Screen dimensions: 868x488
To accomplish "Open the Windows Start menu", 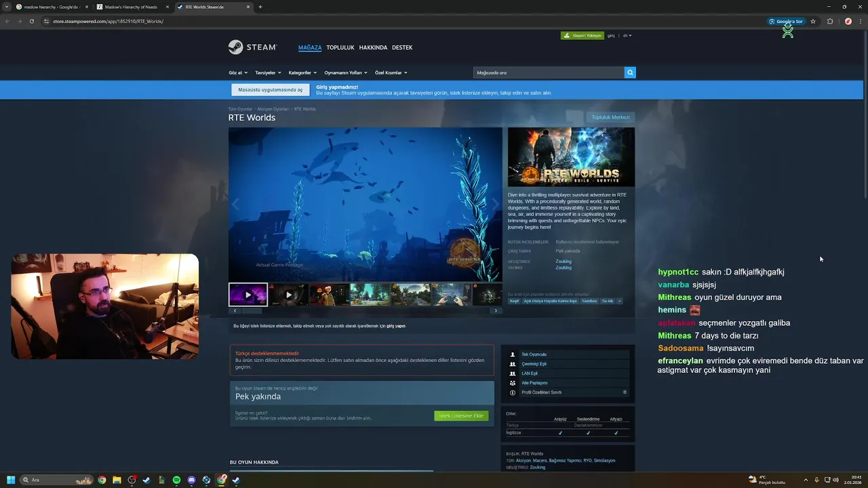I will point(11,480).
